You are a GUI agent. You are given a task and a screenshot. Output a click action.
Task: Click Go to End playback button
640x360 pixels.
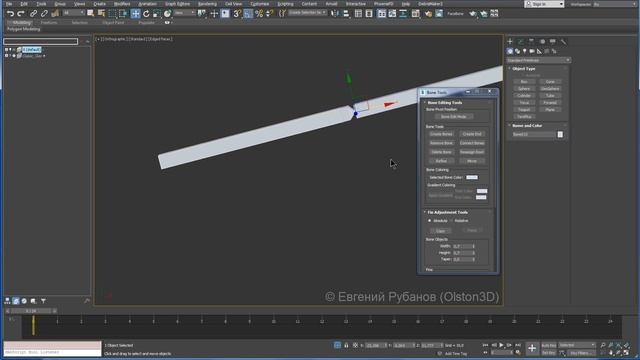pyautogui.click(x=518, y=345)
